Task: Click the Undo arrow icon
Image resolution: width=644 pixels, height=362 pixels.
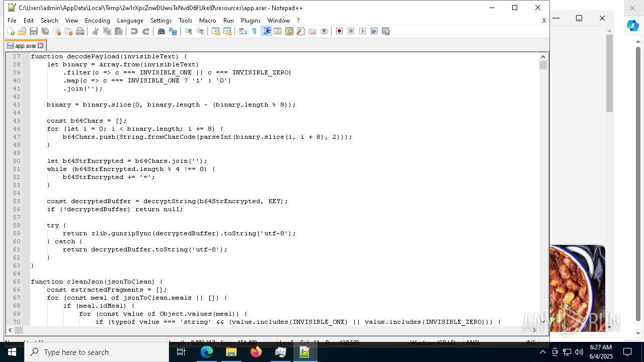Action: [x=134, y=31]
